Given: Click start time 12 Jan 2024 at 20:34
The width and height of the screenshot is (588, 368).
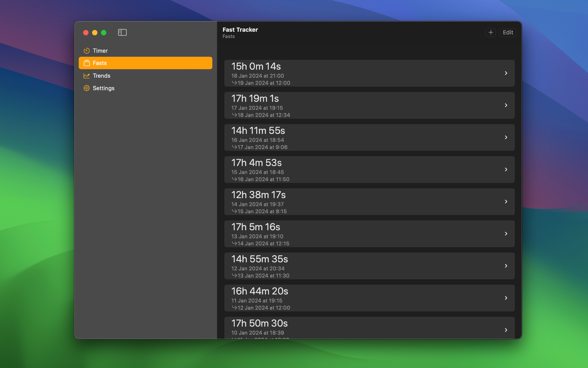Looking at the screenshot, I should [258, 268].
